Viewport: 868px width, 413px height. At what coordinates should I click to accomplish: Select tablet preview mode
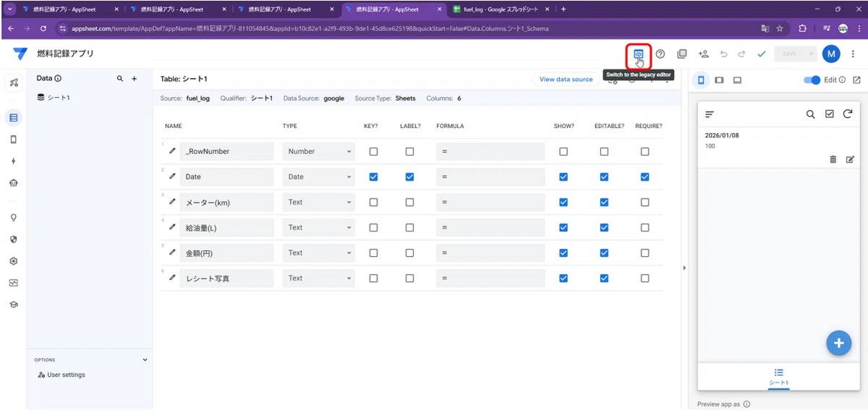719,80
